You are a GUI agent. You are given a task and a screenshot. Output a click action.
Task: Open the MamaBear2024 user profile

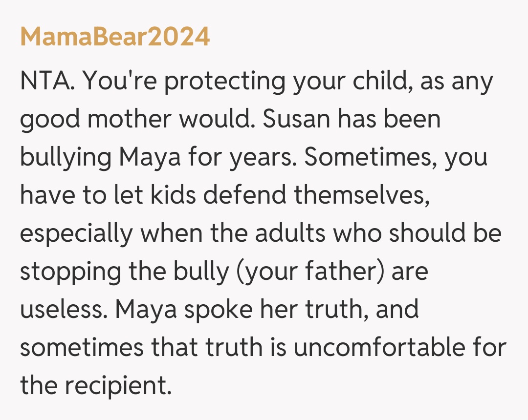point(115,37)
